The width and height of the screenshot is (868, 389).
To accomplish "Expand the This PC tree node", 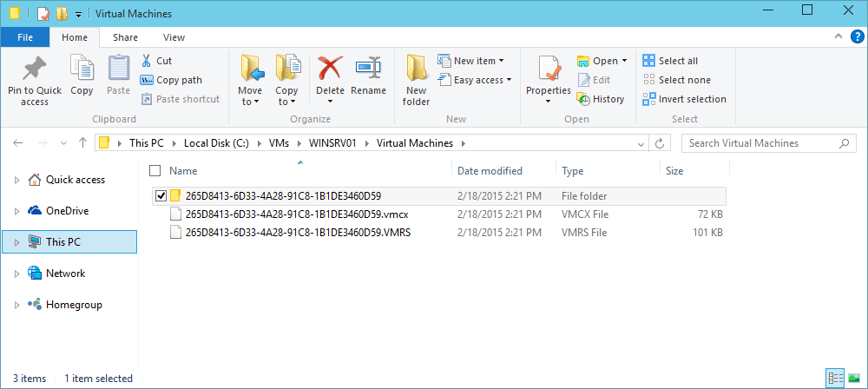I will [16, 242].
